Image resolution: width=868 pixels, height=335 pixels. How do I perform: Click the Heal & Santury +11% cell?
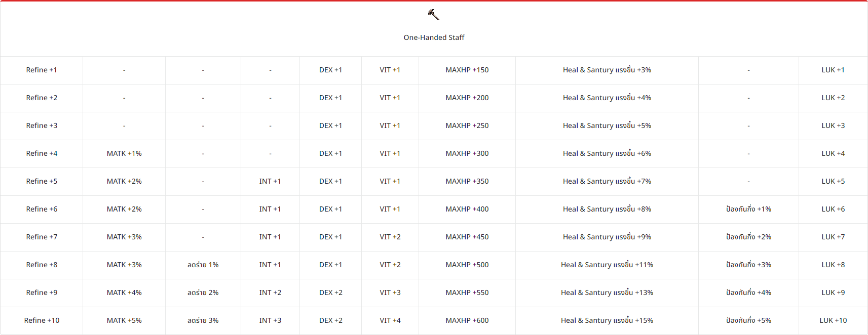point(607,265)
